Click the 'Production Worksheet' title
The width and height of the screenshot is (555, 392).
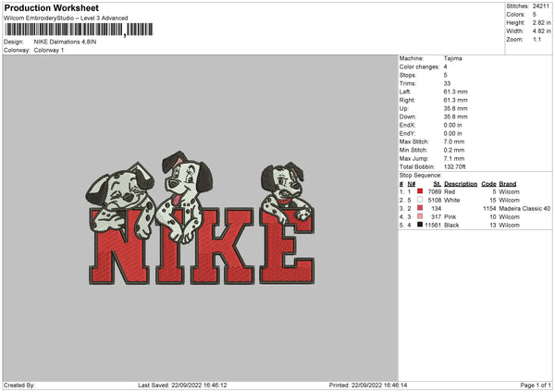point(51,7)
